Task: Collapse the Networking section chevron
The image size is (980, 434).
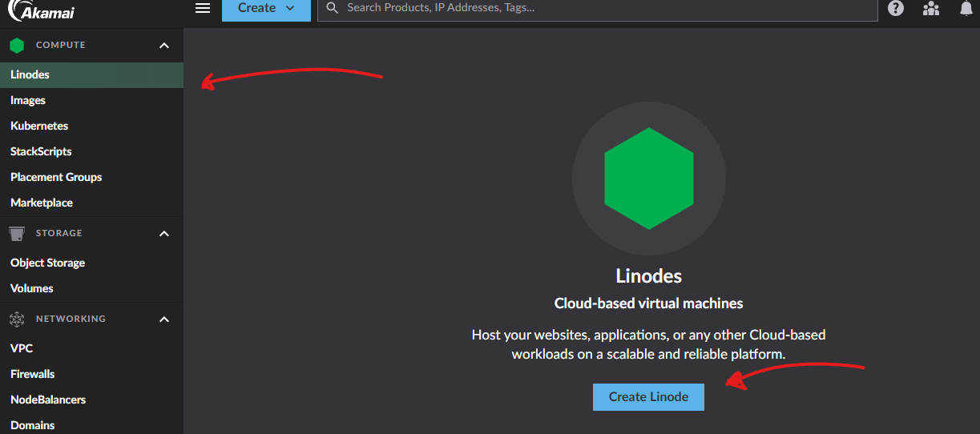Action: coord(164,319)
